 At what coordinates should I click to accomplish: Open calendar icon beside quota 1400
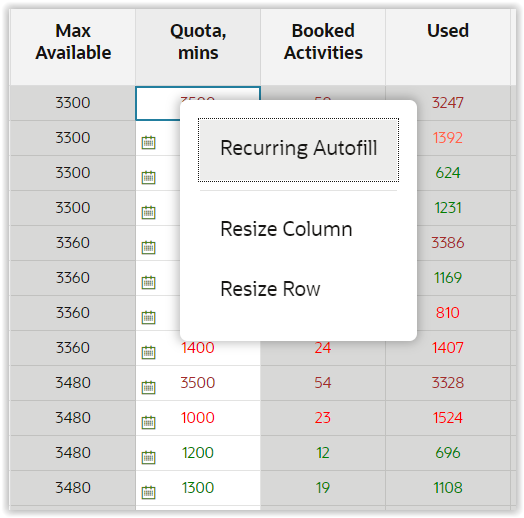[x=148, y=352]
